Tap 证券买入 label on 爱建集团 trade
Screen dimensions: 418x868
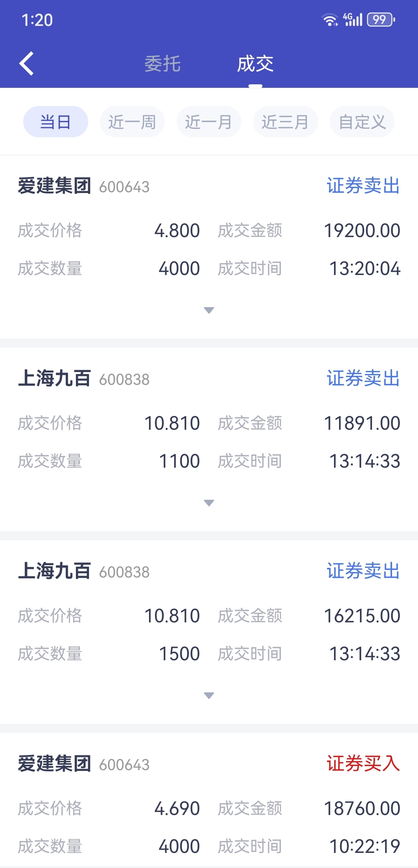pos(363,764)
